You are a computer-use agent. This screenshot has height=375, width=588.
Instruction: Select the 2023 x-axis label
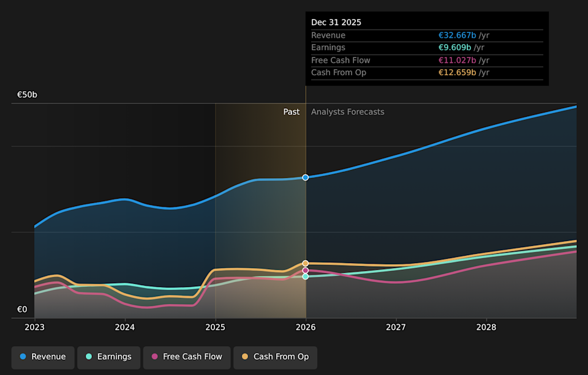point(34,327)
